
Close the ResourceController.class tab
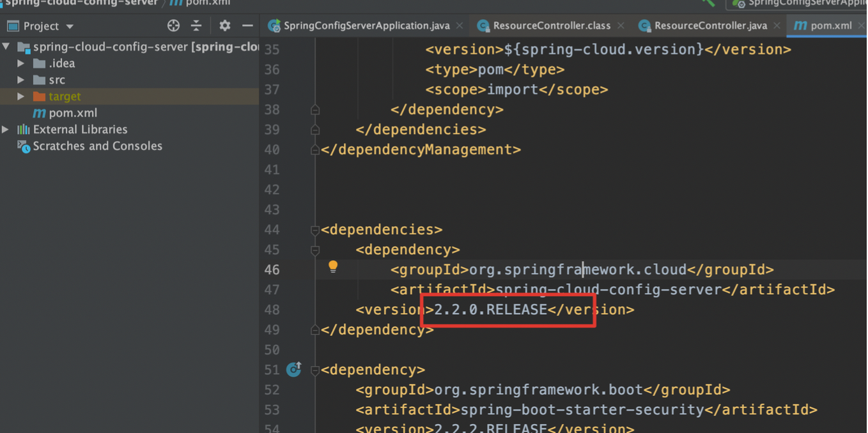pos(621,26)
